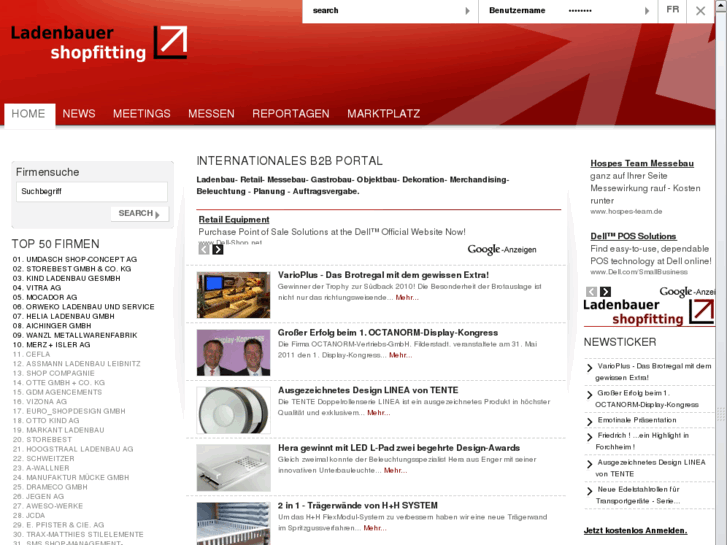The height and width of the screenshot is (545, 727).
Task: Click chevron beside VarioPlus newsticker entry
Action: 590,368
